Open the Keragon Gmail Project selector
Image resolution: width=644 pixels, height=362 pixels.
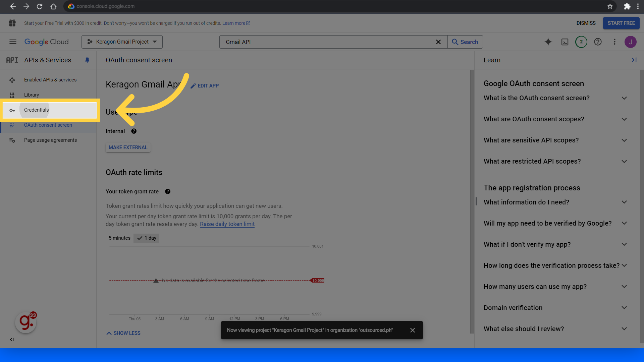click(122, 42)
